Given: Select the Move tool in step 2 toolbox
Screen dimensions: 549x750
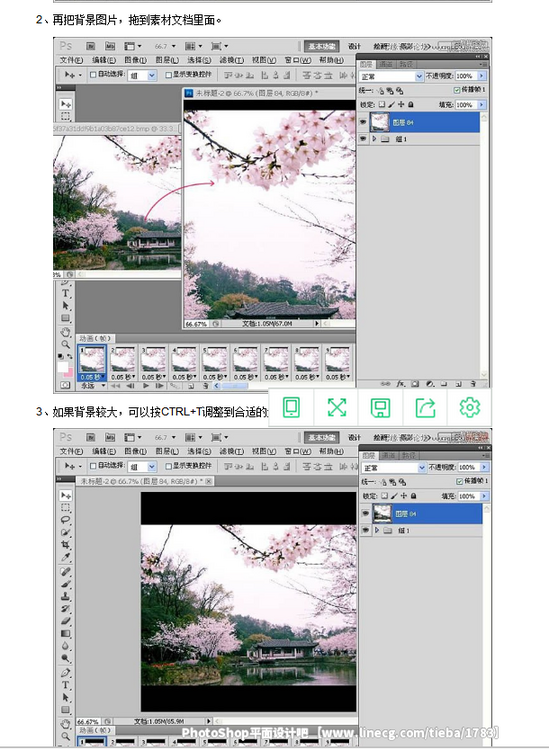Looking at the screenshot, I should pos(66,104).
